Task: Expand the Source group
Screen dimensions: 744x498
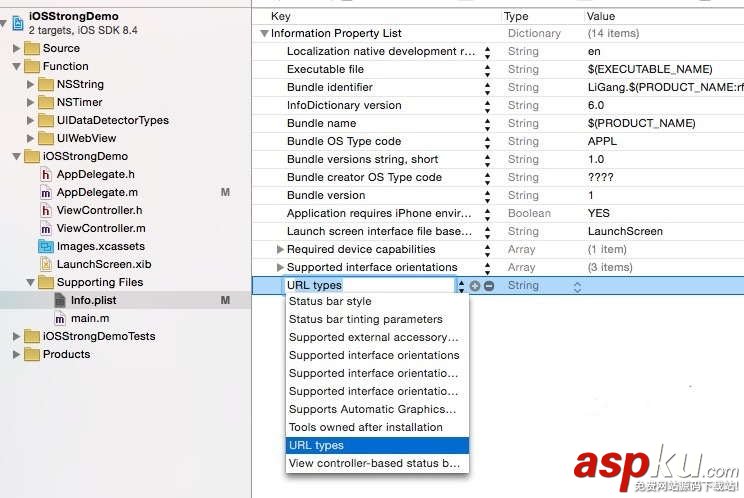Action: 16,48
